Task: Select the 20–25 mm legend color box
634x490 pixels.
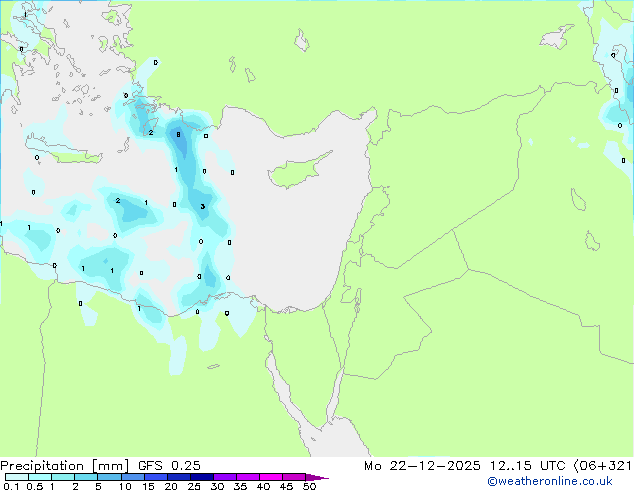Action: [178, 477]
